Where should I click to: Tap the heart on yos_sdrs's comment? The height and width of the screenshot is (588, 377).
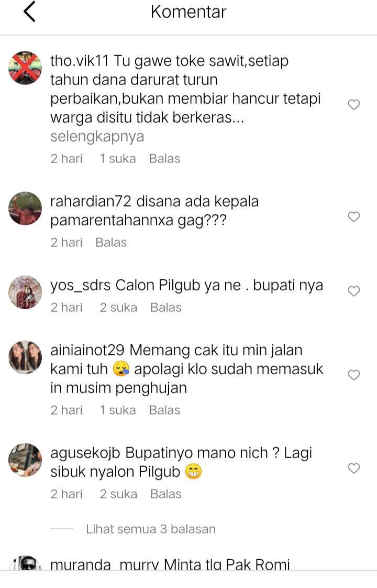point(354,291)
